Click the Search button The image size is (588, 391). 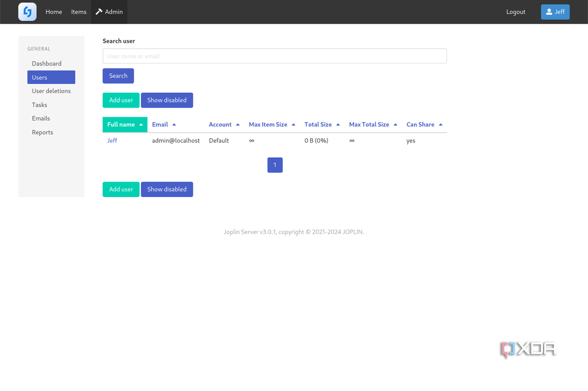pos(118,76)
